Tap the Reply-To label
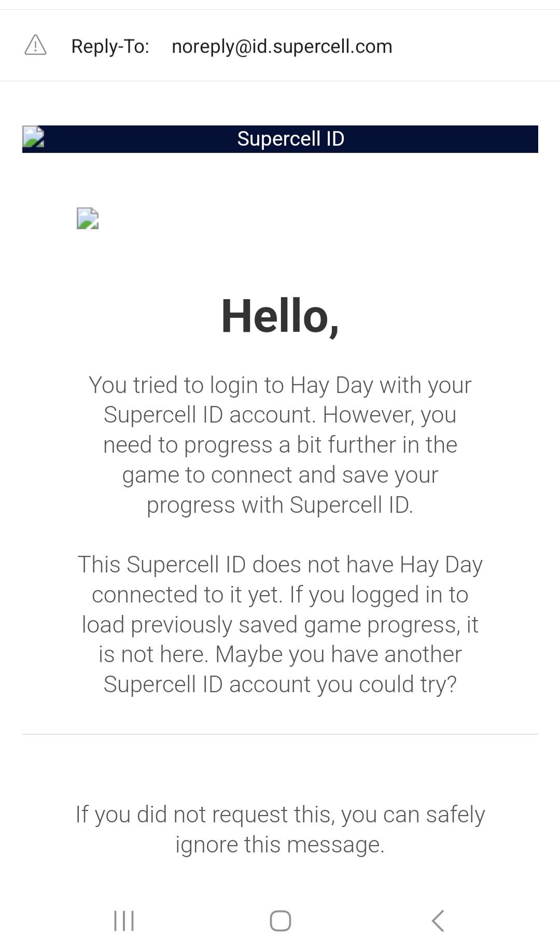 [x=110, y=47]
